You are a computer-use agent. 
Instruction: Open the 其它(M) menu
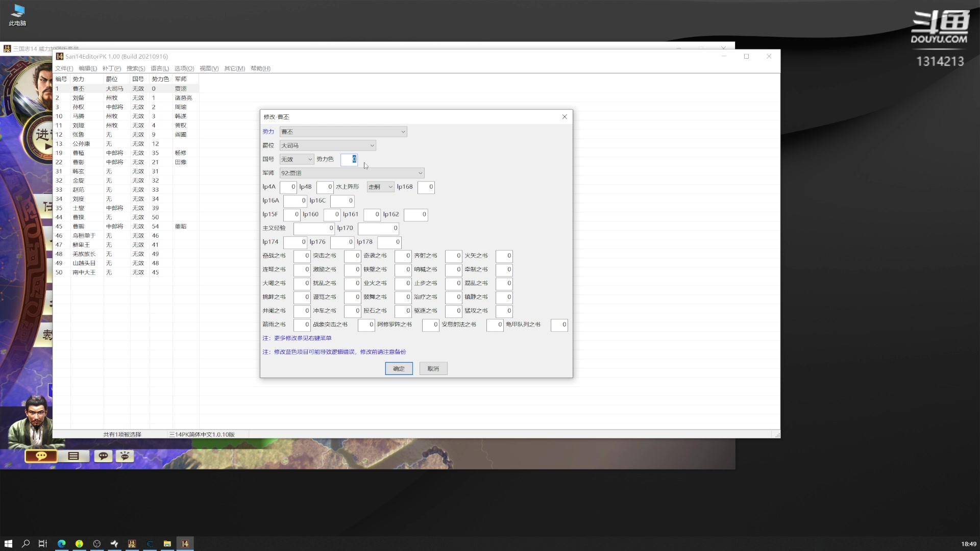coord(234,68)
